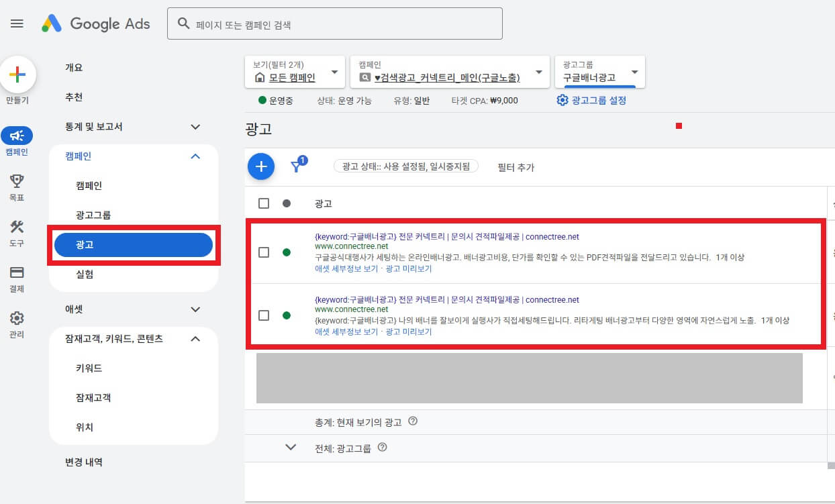
Task: Toggle the select-all ads checkbox
Action: pyautogui.click(x=264, y=203)
